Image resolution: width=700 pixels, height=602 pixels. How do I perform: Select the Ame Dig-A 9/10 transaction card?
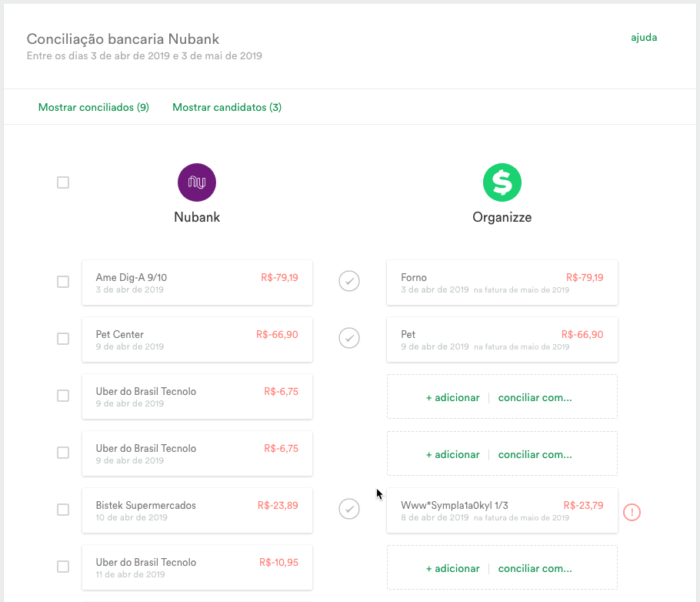[x=197, y=283]
